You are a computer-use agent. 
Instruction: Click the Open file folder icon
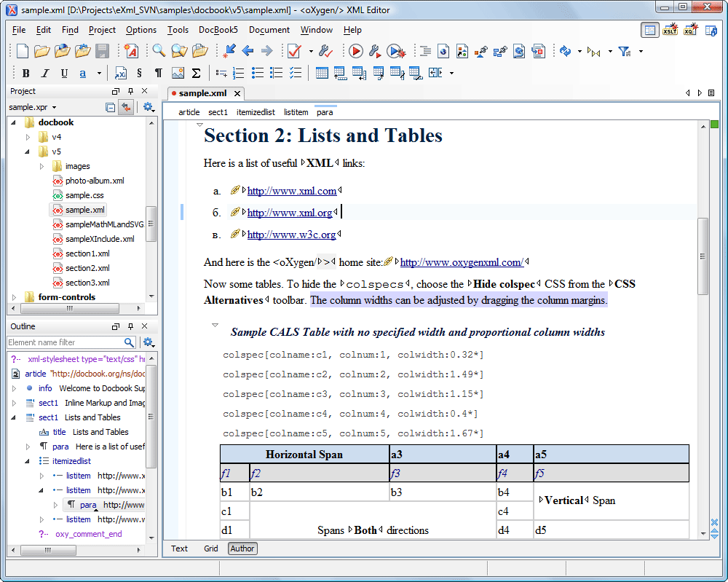coord(41,51)
